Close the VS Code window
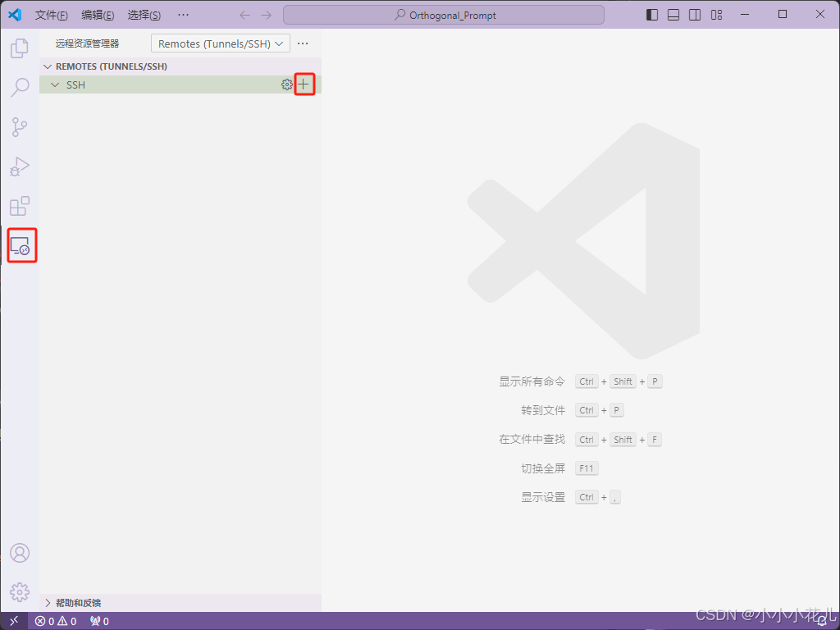Screen dimensions: 840x630 click(820, 15)
